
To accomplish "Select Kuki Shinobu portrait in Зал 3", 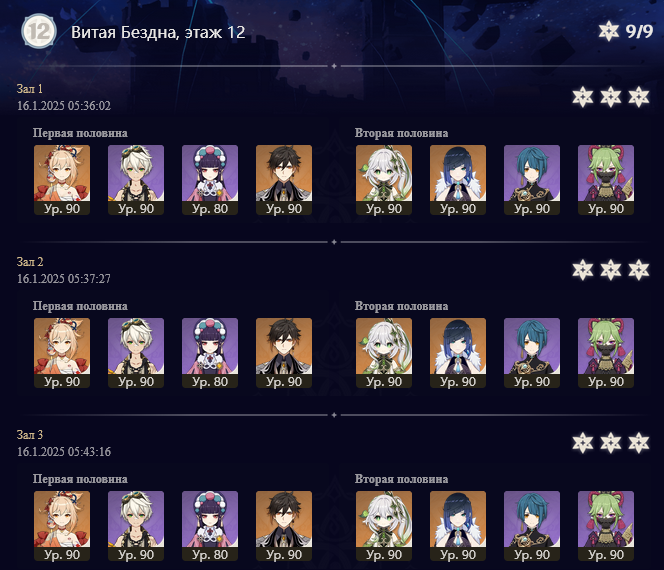I will coord(606,526).
